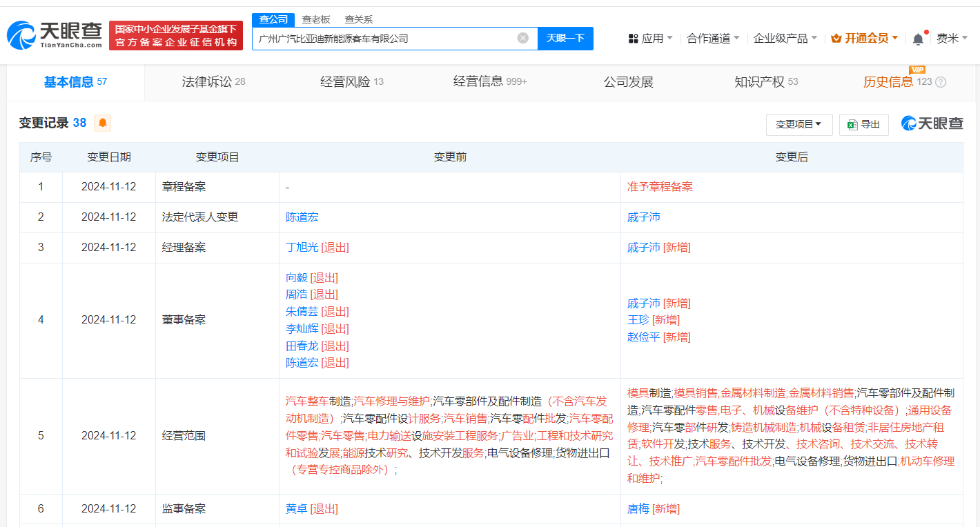Screen dimensions: 980x527
Task: Click the 天眼一下 search button
Action: pos(565,38)
